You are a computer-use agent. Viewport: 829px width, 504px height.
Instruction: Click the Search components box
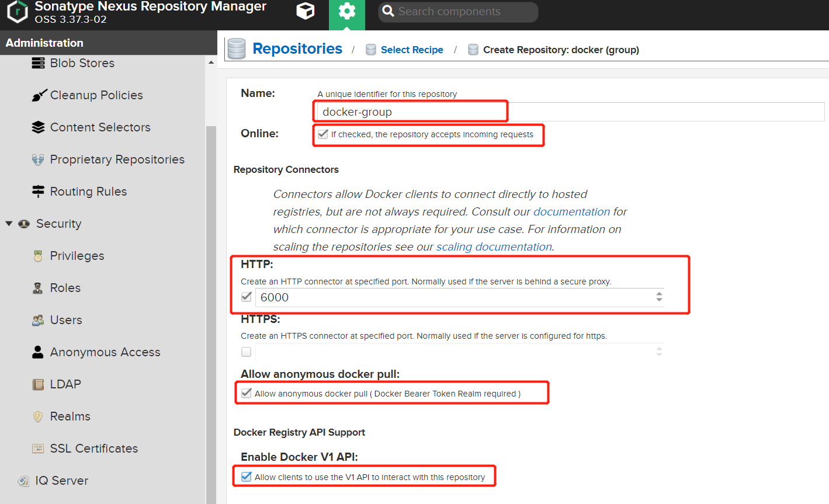click(x=458, y=12)
